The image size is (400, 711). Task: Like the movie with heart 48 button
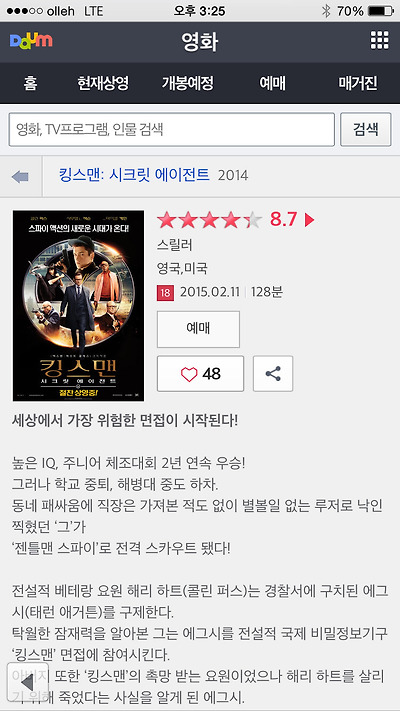point(200,374)
